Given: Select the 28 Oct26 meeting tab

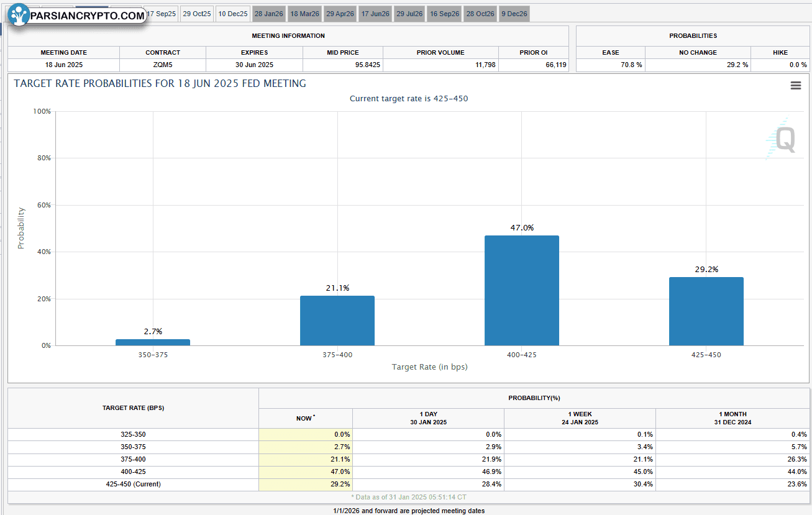Looking at the screenshot, I should pyautogui.click(x=480, y=14).
